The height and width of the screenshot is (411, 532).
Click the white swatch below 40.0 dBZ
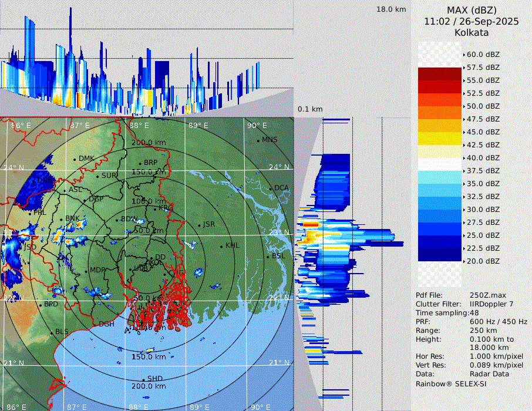439,164
